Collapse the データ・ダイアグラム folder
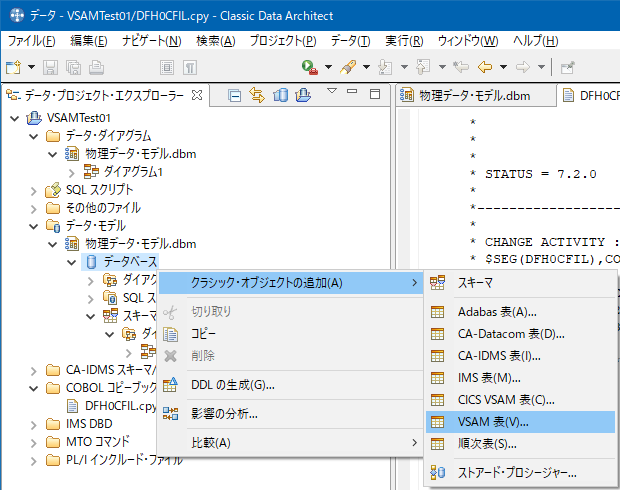The image size is (620, 490). pos(34,136)
